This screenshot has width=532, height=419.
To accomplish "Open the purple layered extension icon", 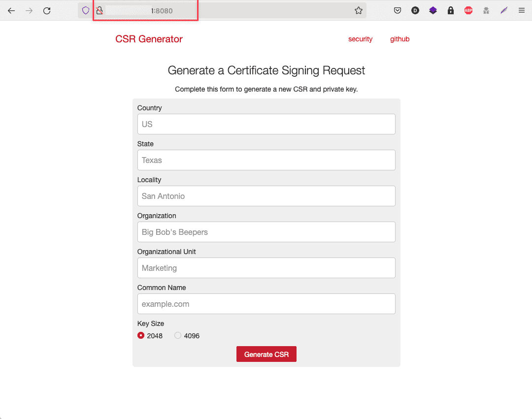I will coord(433,10).
